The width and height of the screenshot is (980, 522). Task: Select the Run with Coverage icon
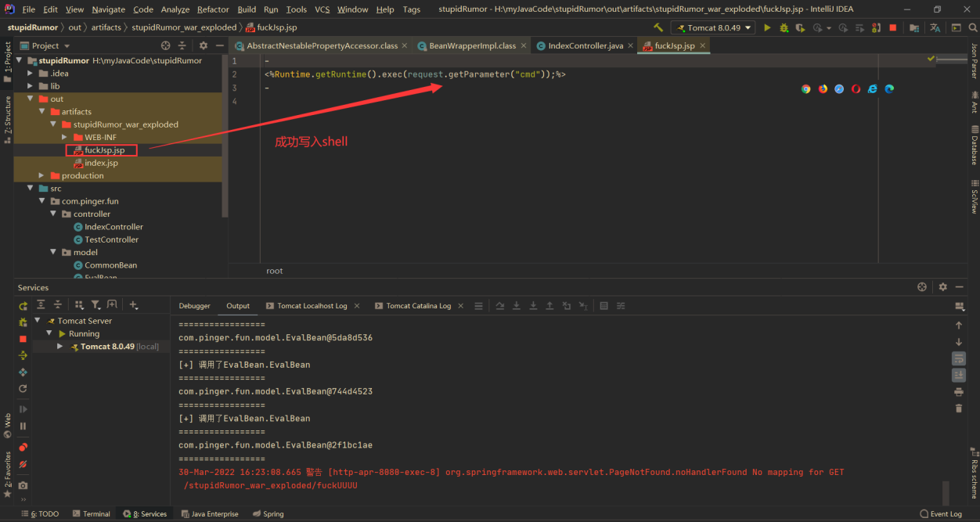tap(798, 27)
